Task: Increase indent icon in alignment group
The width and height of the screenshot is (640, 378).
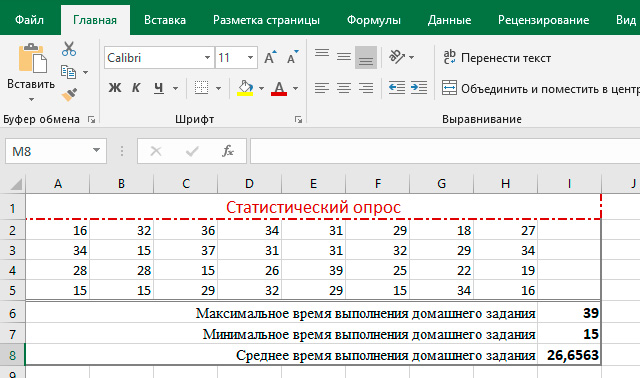Action: [419, 88]
